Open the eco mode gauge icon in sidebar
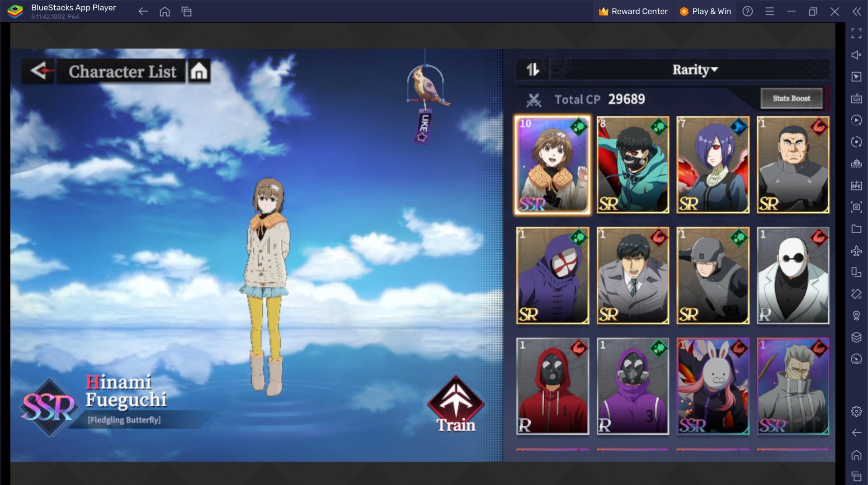Image resolution: width=868 pixels, height=485 pixels. (856, 359)
